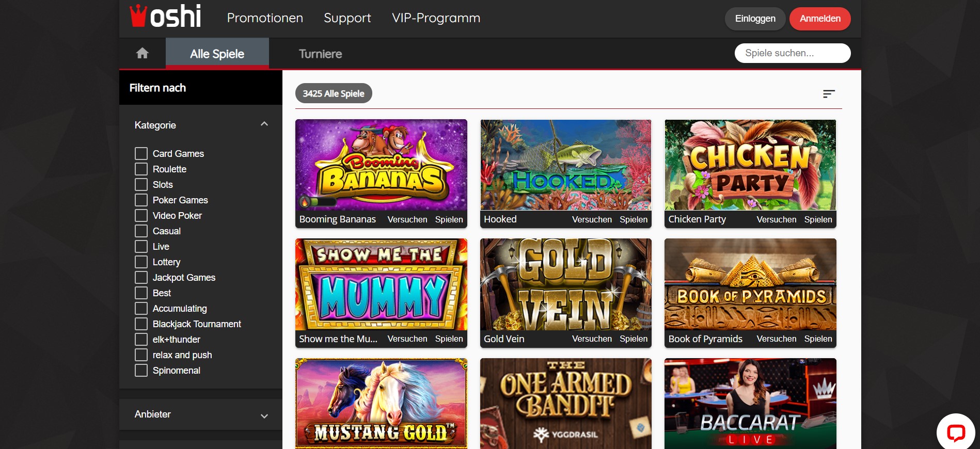Open the Gold Vein game thumbnail
The width and height of the screenshot is (980, 449).
click(x=566, y=284)
